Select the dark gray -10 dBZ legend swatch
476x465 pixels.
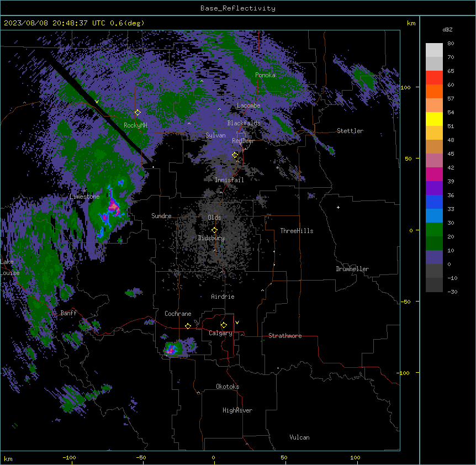pyautogui.click(x=434, y=285)
